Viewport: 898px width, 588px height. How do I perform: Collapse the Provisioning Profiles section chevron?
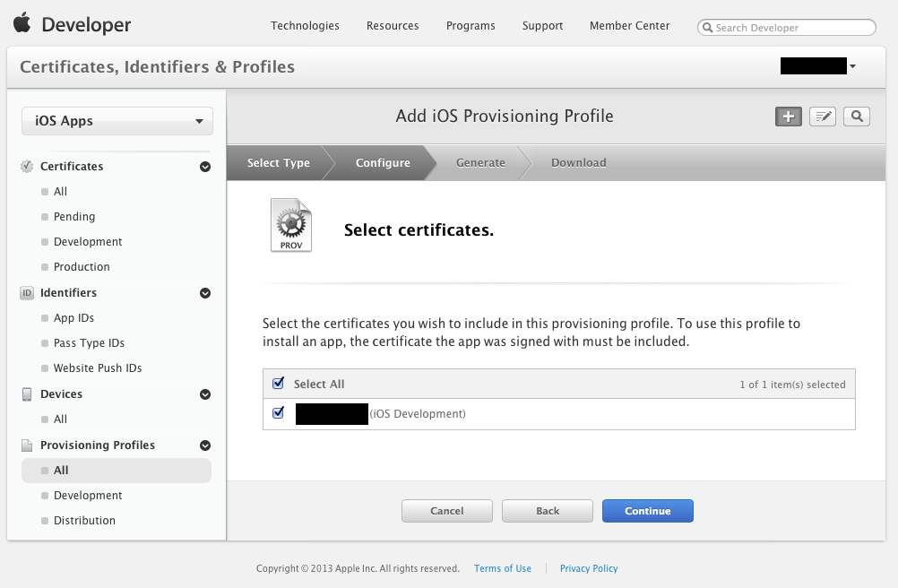pos(205,445)
